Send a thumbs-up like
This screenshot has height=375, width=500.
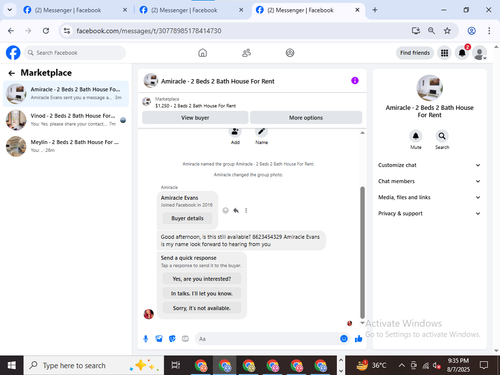pyautogui.click(x=359, y=339)
